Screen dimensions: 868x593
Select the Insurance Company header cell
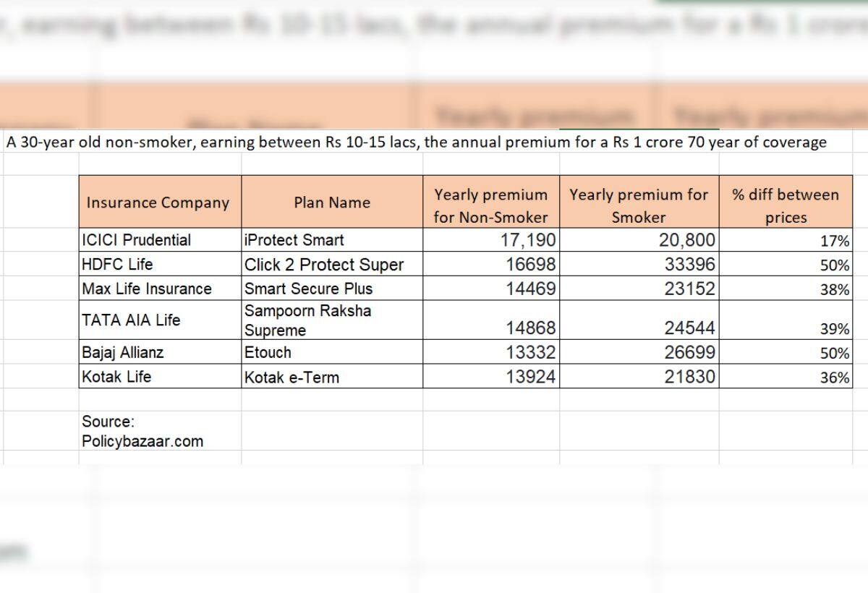click(x=160, y=202)
